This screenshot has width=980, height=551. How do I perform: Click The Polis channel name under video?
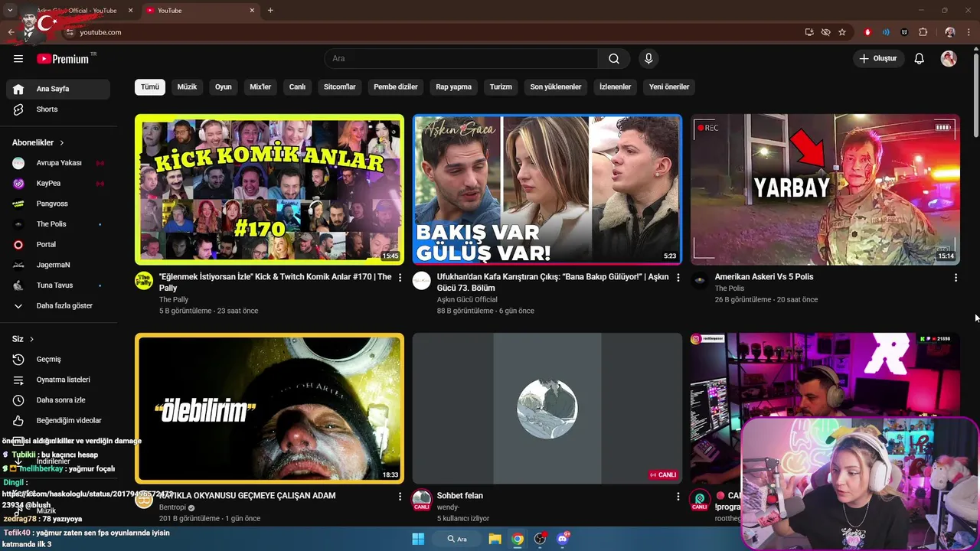730,289
